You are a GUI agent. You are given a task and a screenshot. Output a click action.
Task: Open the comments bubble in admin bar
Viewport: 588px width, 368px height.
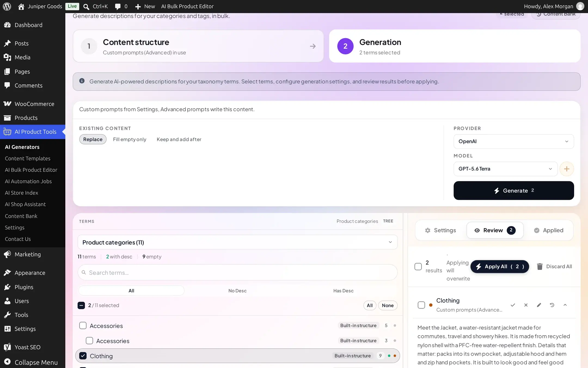click(118, 7)
